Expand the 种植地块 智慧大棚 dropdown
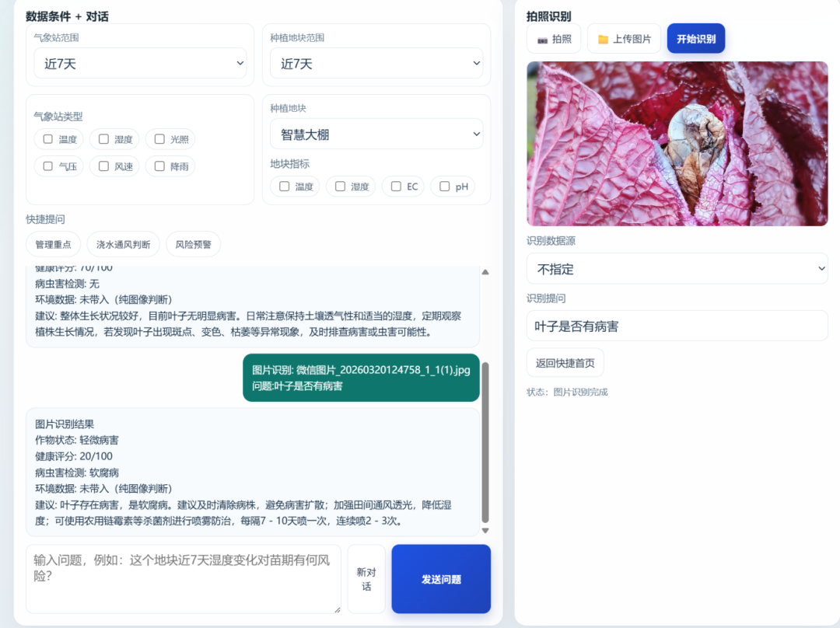 coord(376,134)
